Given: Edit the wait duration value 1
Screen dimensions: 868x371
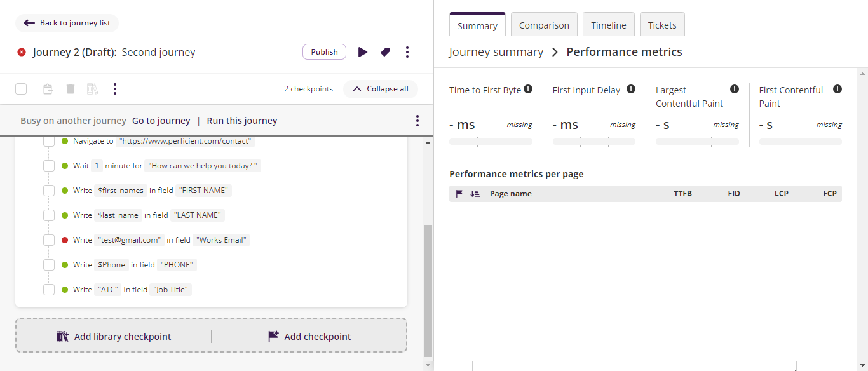Looking at the screenshot, I should coord(97,166).
